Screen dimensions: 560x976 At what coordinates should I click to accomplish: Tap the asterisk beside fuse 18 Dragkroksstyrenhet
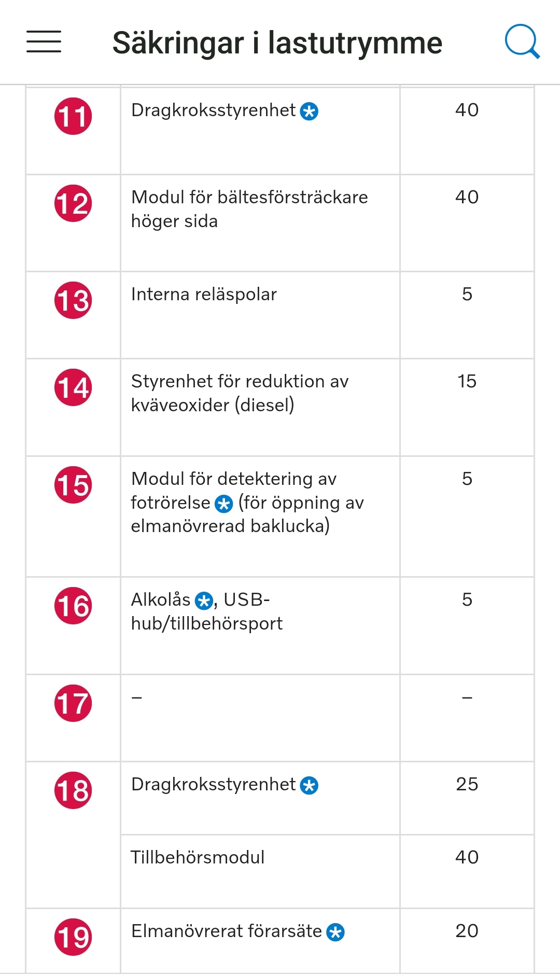[309, 785]
